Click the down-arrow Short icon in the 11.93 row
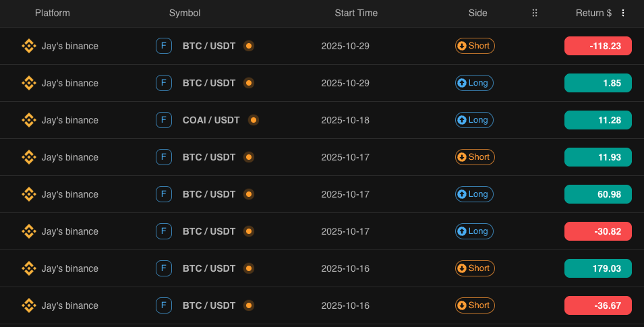644x327 pixels. (462, 157)
